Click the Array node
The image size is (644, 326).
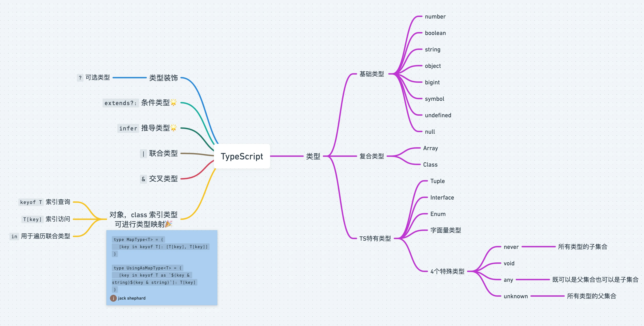(430, 148)
